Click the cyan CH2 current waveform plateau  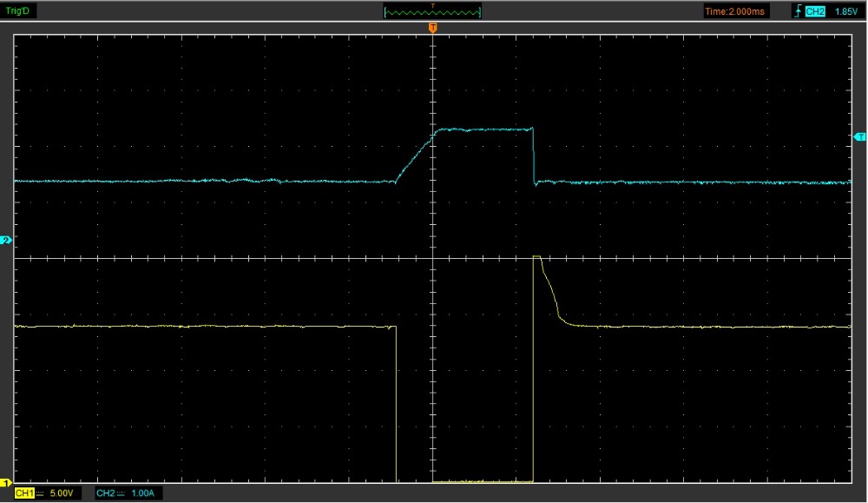(x=486, y=129)
